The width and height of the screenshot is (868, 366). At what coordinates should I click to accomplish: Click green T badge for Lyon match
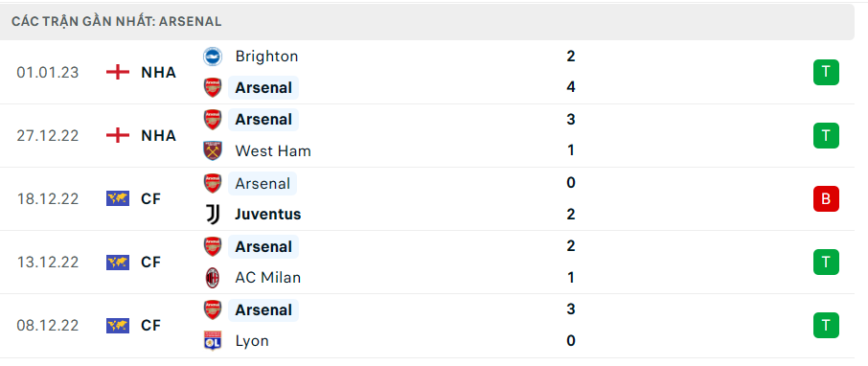[826, 325]
